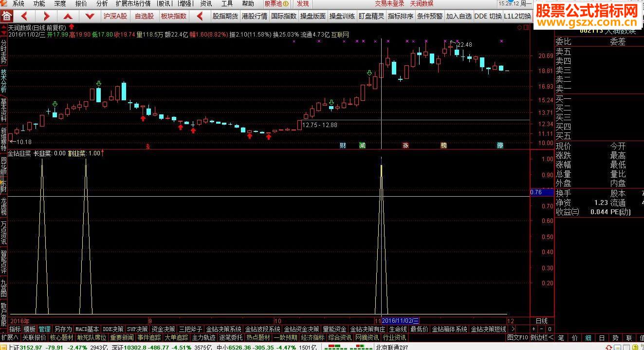Screen dimensions: 644x350
Task: Open the 日线 period selector
Action: (541, 321)
